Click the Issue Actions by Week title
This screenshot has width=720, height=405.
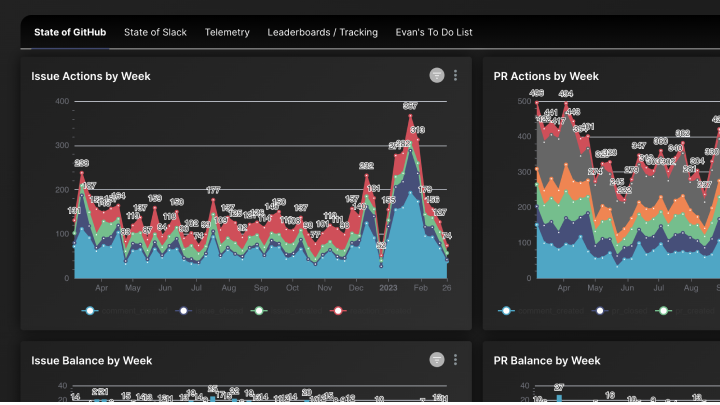[x=91, y=76]
